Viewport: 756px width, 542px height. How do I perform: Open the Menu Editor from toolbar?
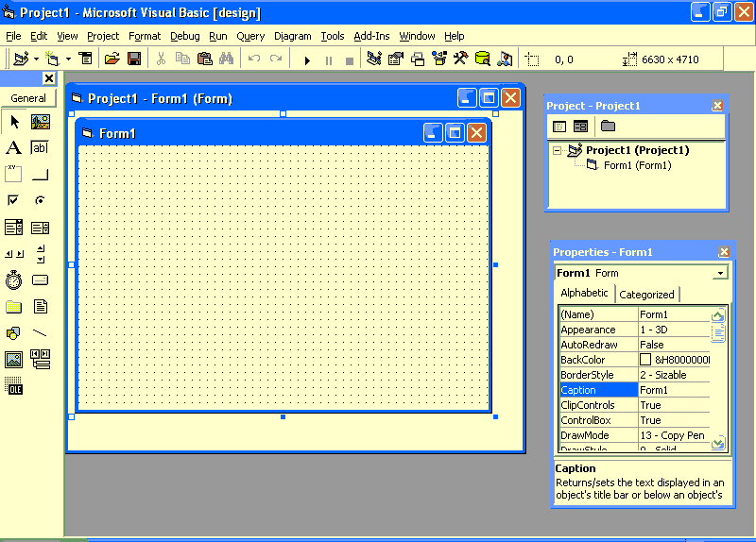point(86,59)
